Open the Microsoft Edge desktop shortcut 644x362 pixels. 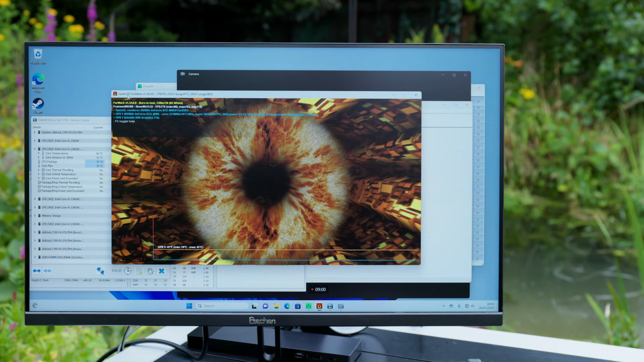38,83
